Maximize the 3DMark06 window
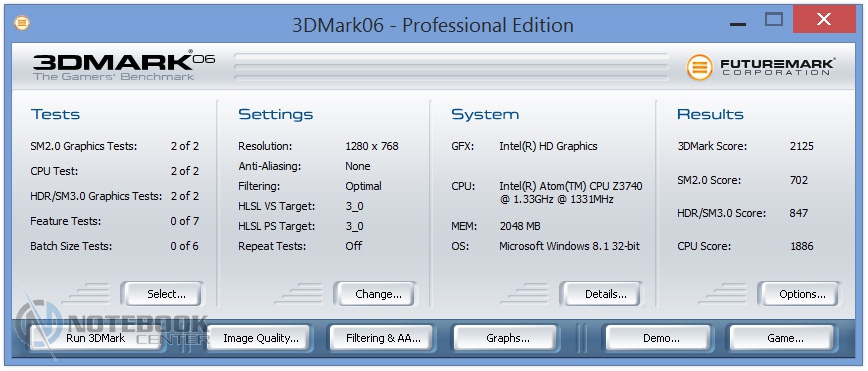The width and height of the screenshot is (868, 371). coord(774,20)
